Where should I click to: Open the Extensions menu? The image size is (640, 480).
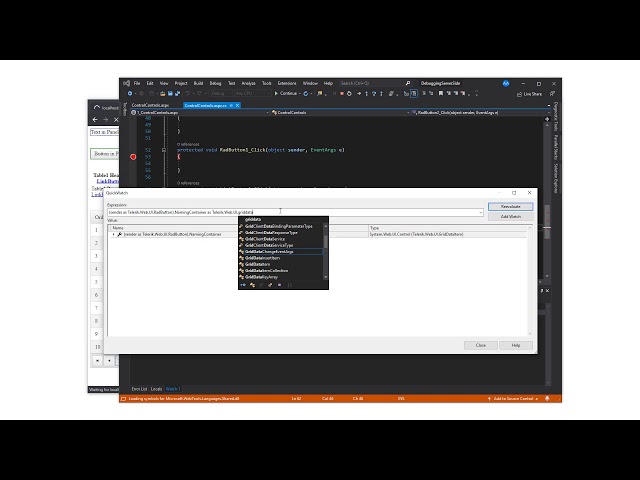(287, 83)
